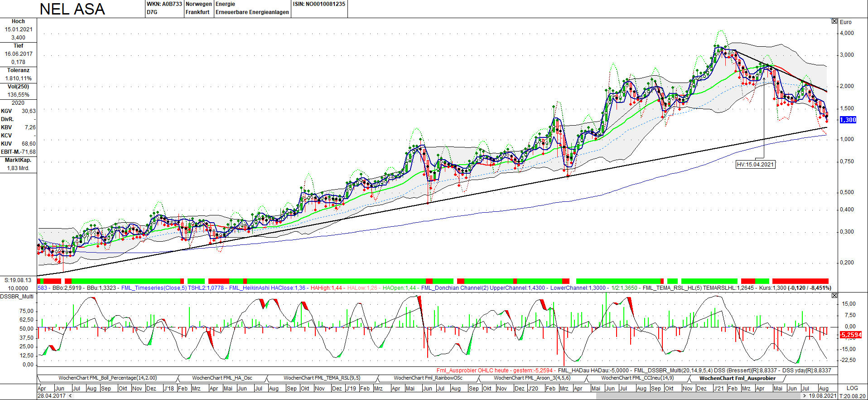Click the Toleranz value 1.810,11%
Image resolution: width=868 pixels, height=400 pixels.
(x=19, y=78)
